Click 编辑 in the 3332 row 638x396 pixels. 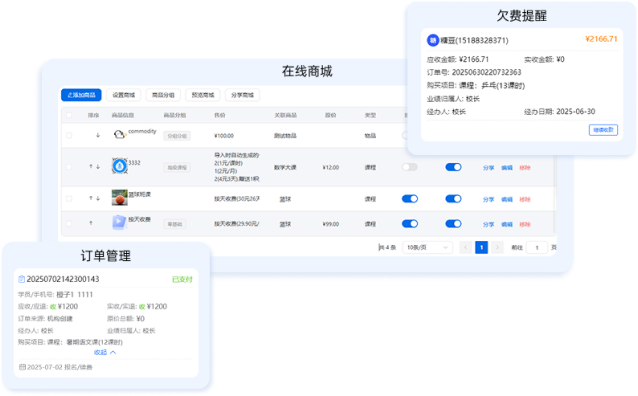(507, 168)
